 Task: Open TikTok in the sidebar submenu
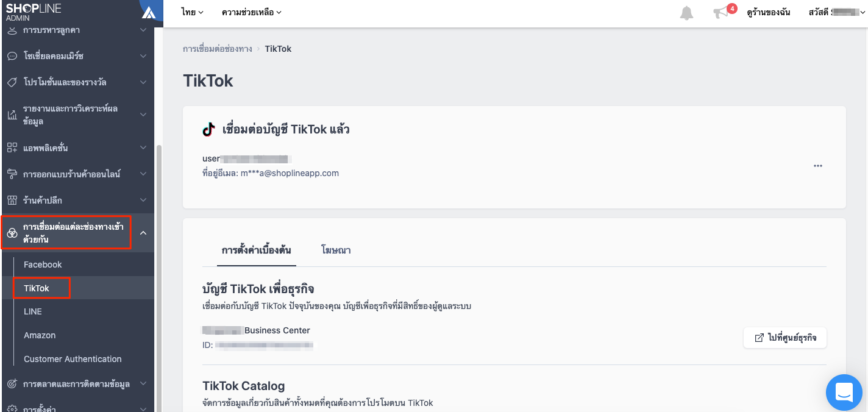37,288
